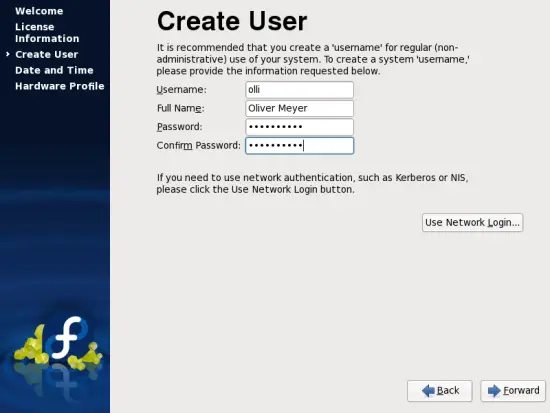Click the Username label
This screenshot has height=413, width=550.
181,90
